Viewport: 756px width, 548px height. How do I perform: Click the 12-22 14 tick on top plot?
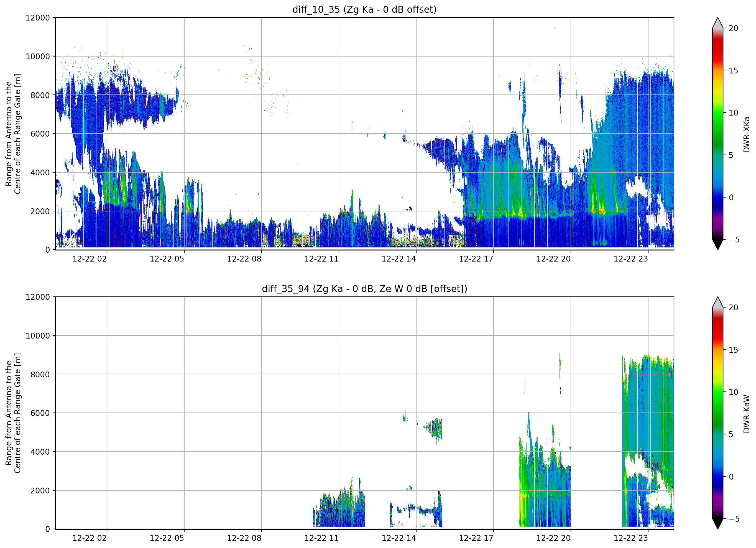399,259
